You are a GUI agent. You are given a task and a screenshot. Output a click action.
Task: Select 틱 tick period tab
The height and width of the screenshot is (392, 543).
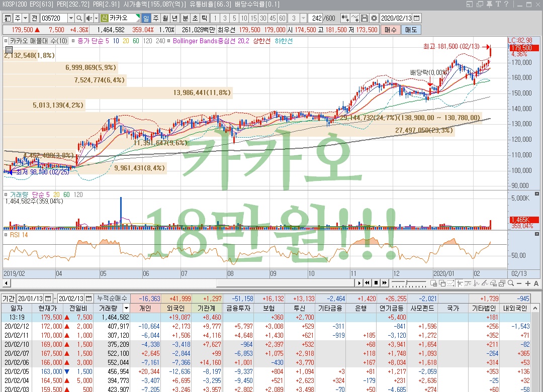[x=205, y=19]
